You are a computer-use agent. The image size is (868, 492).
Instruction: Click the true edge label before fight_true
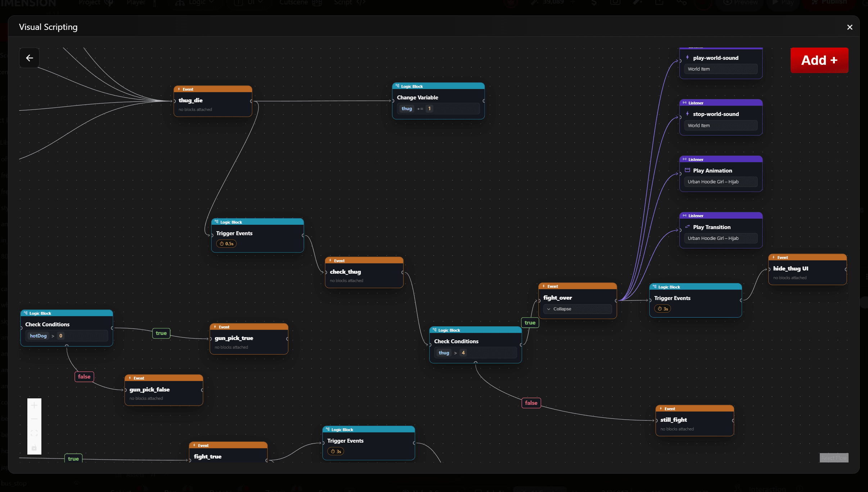pos(73,459)
